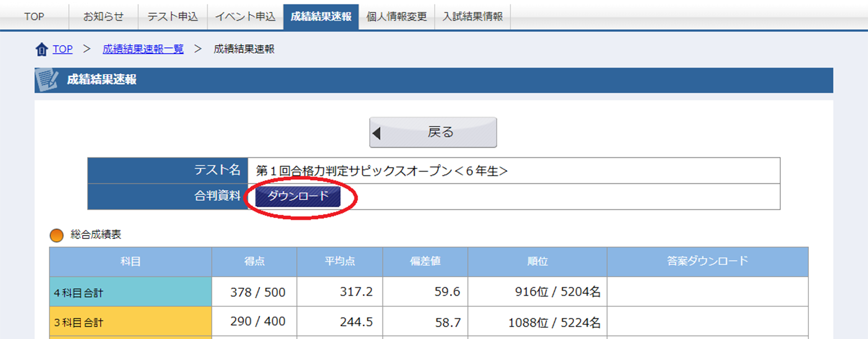Click current page 成績結果速報 in breadcrumb

244,49
